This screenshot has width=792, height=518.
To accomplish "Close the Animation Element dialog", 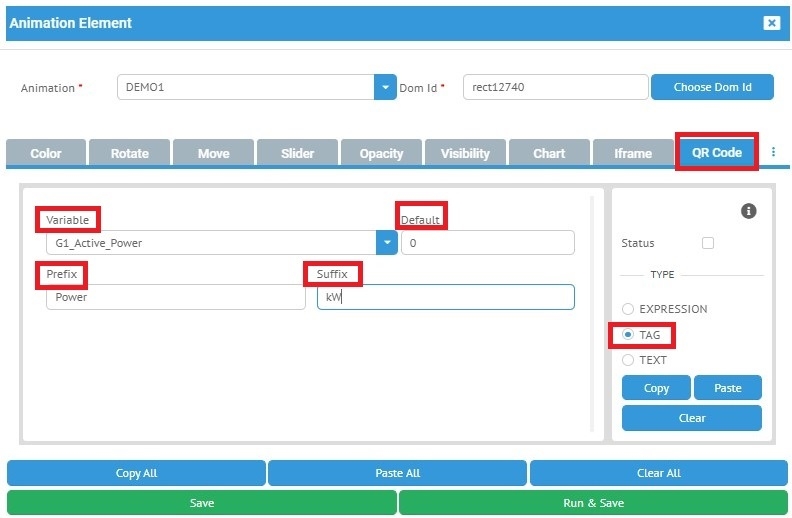I will click(x=771, y=23).
